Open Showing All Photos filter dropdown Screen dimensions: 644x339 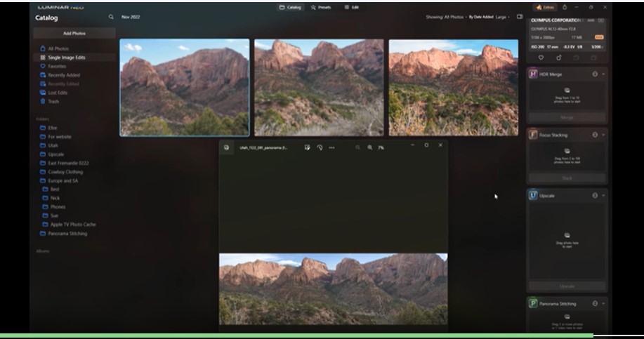click(x=445, y=18)
